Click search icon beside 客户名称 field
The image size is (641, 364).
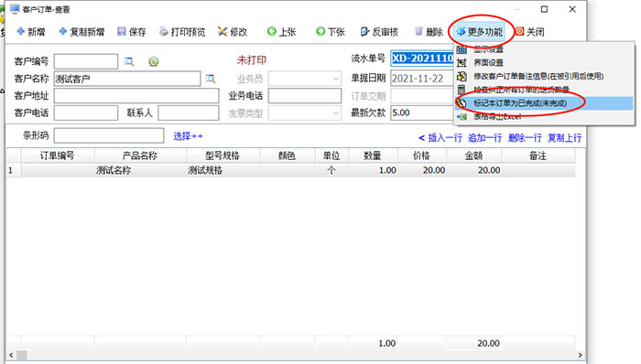[x=211, y=79]
